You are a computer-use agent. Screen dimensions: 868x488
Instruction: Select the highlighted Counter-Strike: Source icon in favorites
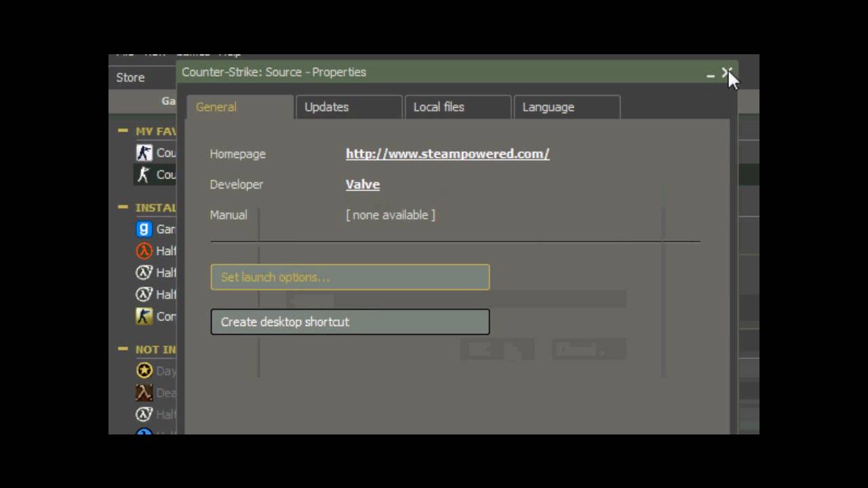click(x=144, y=175)
